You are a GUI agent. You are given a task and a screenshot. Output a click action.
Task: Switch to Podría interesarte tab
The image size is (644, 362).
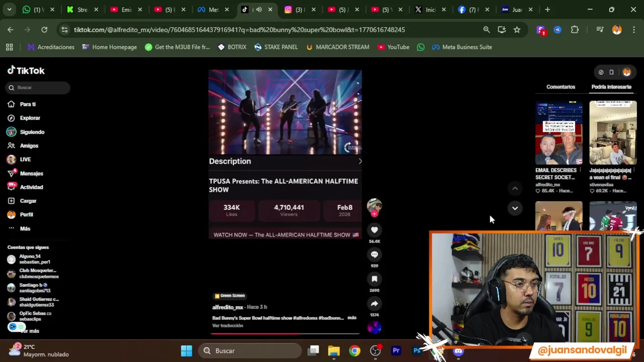(611, 87)
